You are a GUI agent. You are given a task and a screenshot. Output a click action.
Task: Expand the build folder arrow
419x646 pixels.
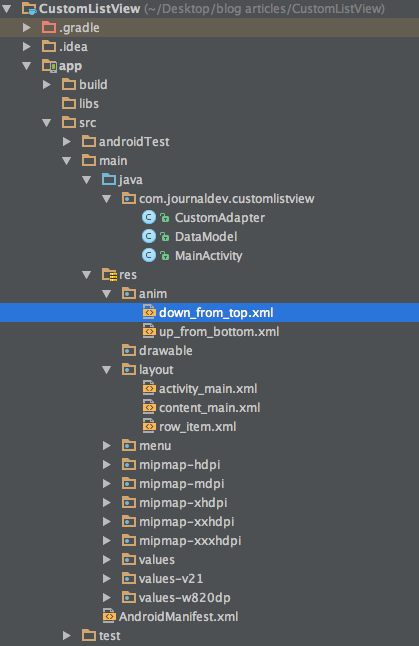pyautogui.click(x=47, y=84)
